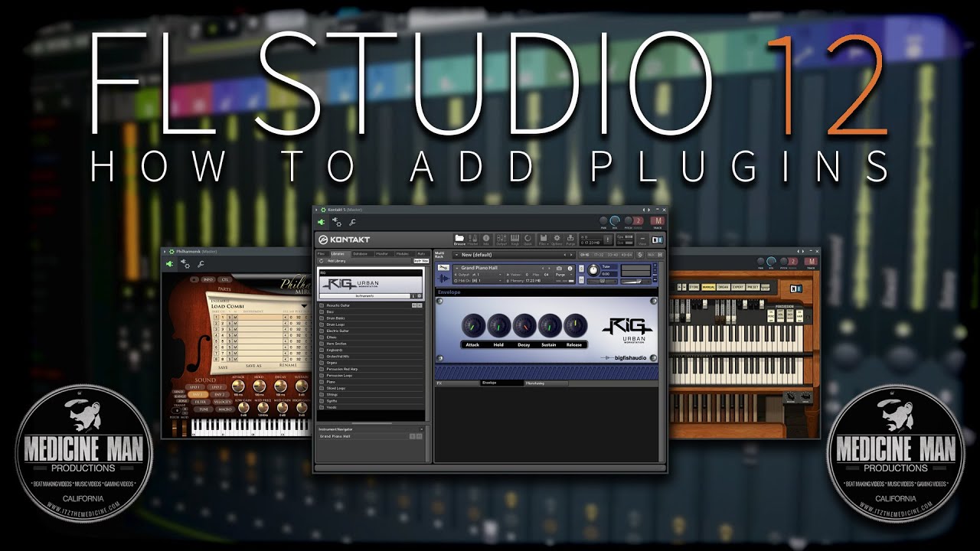Open the Master editor icon in Kontakt
Image resolution: width=980 pixels, height=551 pixels.
click(472, 238)
